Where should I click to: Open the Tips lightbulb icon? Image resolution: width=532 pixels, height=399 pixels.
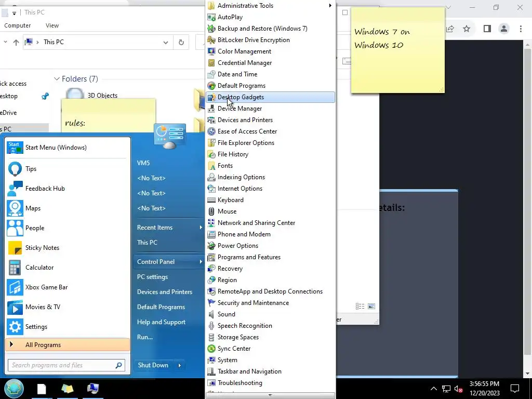click(x=15, y=169)
